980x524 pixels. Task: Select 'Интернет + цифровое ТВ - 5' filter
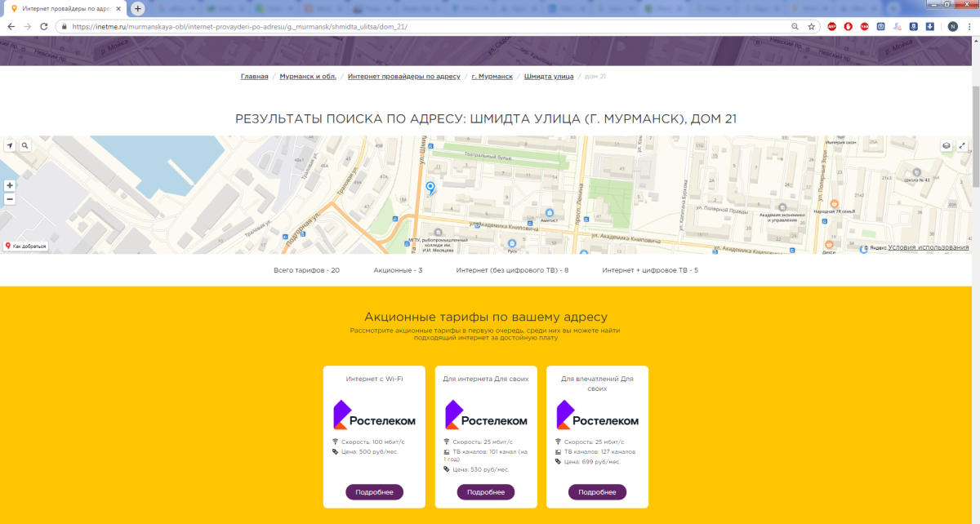[650, 269]
